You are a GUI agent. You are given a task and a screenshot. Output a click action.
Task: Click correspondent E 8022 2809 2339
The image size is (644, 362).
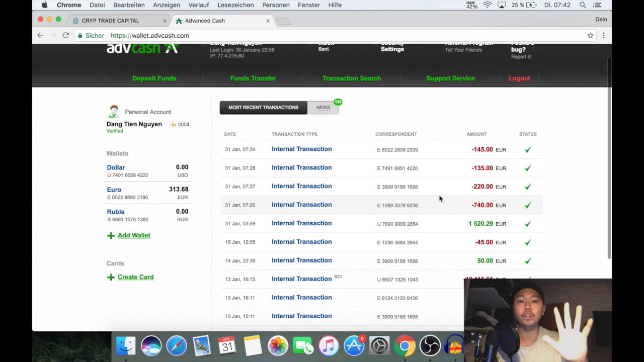[397, 150]
